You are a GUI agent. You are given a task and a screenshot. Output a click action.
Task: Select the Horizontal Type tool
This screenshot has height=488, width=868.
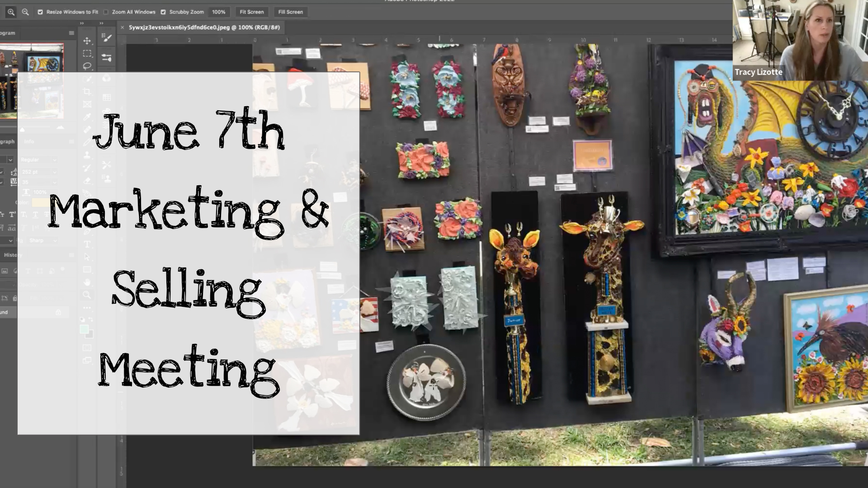coord(87,244)
